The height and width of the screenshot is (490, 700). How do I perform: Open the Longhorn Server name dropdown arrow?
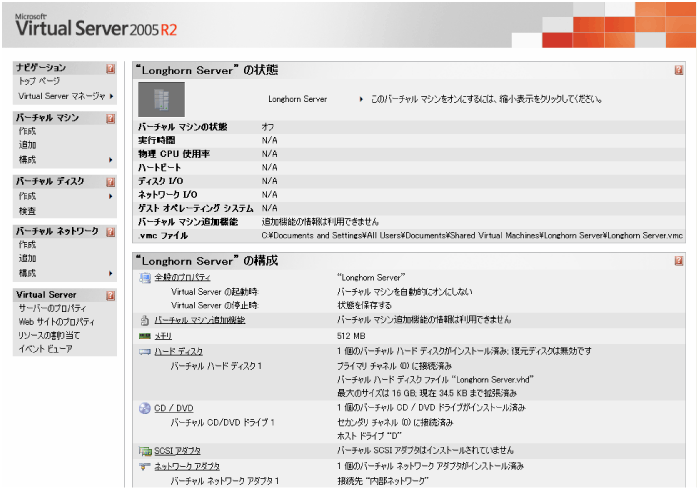361,99
